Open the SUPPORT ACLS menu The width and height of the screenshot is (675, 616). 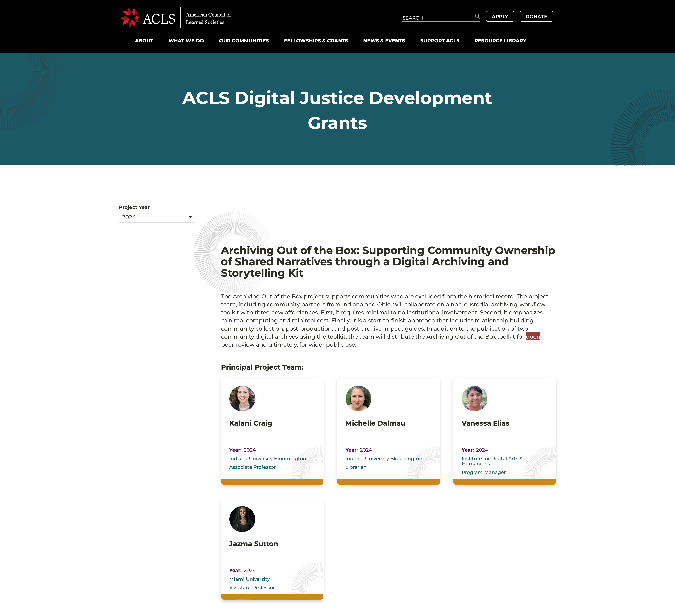click(440, 41)
